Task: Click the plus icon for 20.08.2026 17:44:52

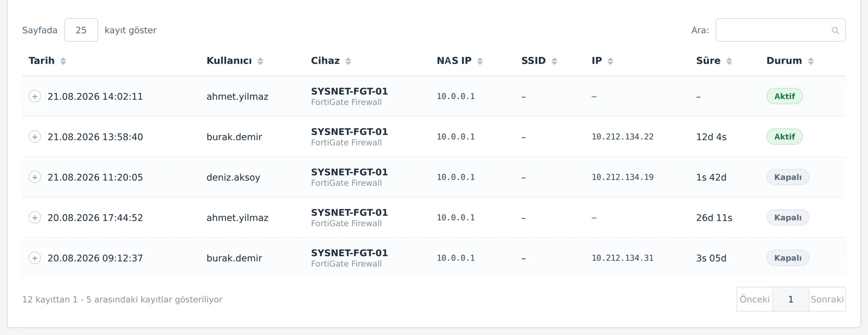Action: [x=35, y=218]
